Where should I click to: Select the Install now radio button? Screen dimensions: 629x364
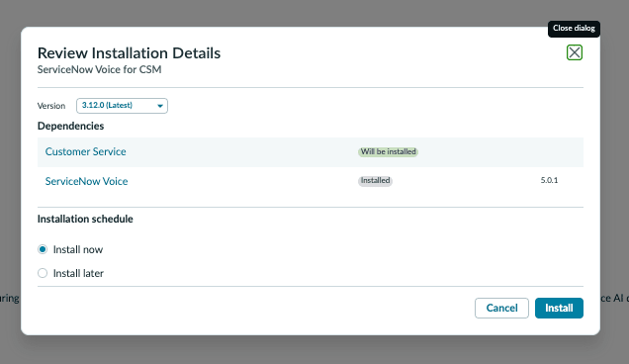click(43, 249)
